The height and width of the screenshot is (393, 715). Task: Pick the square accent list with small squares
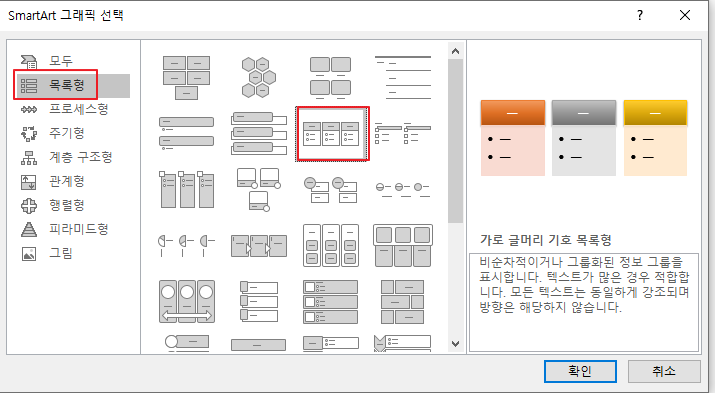[x=403, y=133]
